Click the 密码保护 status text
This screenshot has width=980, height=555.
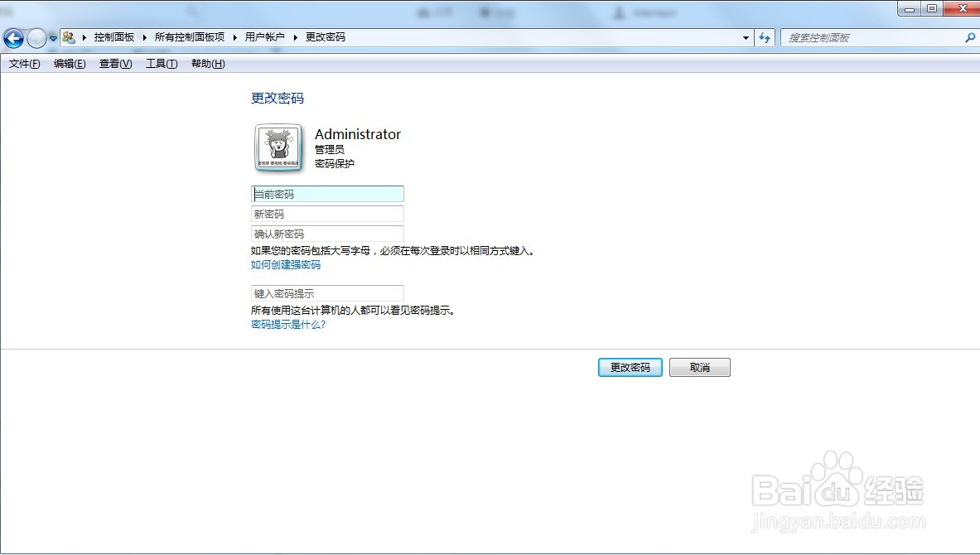pos(335,164)
